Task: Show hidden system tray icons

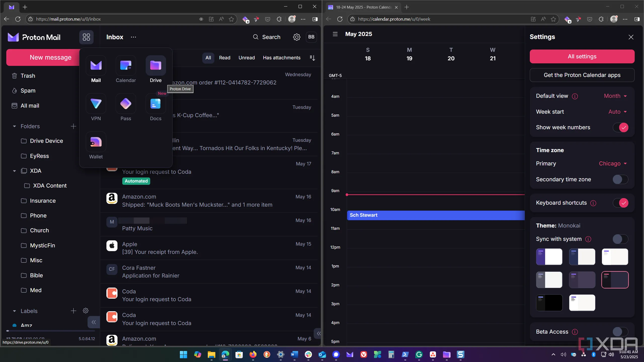Action: click(x=553, y=354)
